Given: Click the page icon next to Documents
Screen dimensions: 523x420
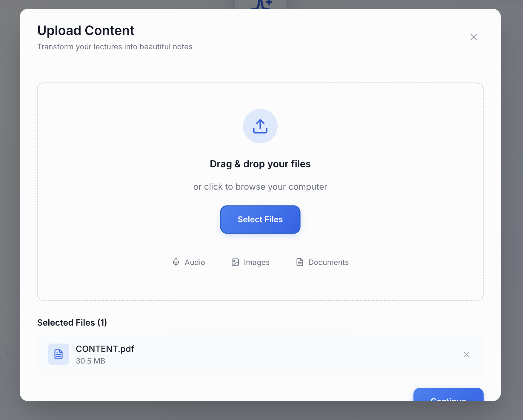Looking at the screenshot, I should point(300,262).
